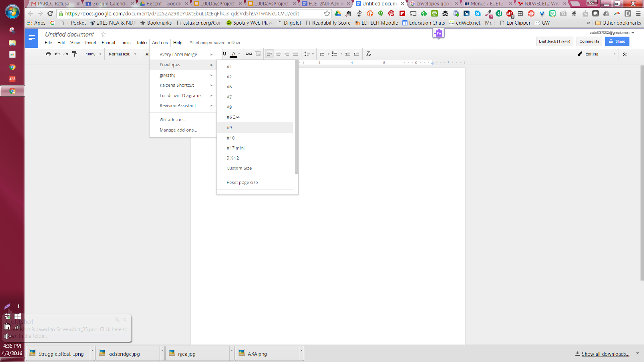Undo the last action
Screen dimensions: 644x362
57,54
